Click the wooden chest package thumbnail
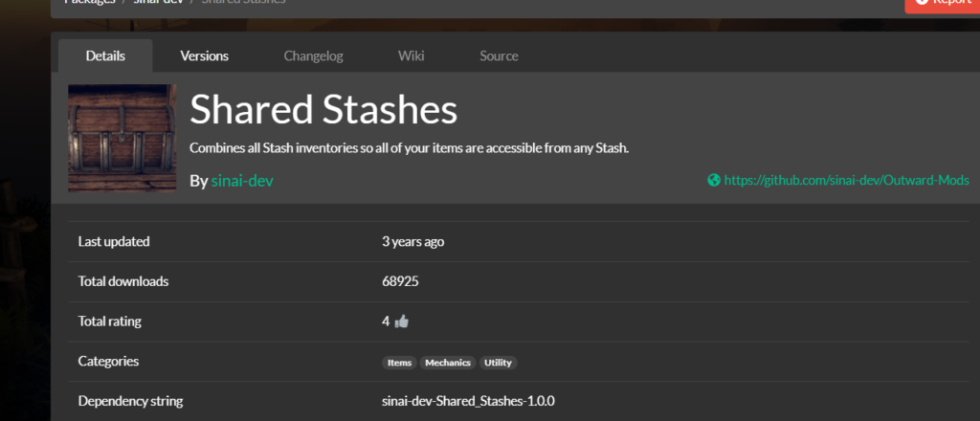980x421 pixels. (122, 138)
